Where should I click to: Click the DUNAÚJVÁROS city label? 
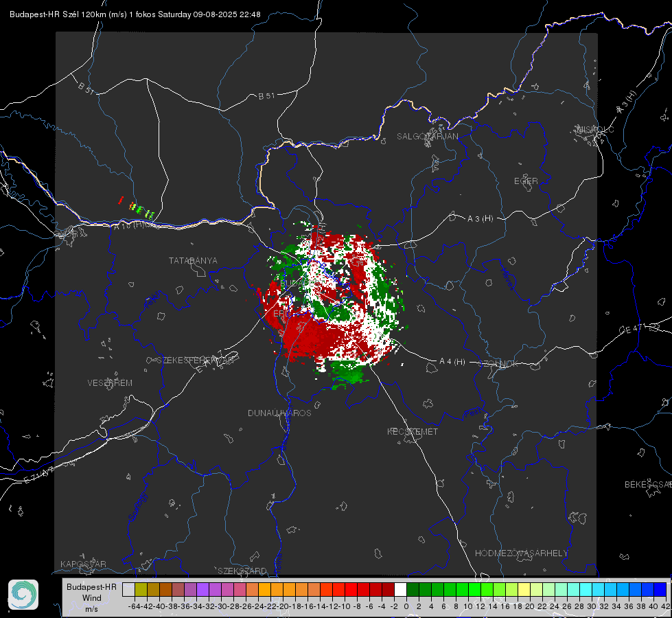[279, 413]
